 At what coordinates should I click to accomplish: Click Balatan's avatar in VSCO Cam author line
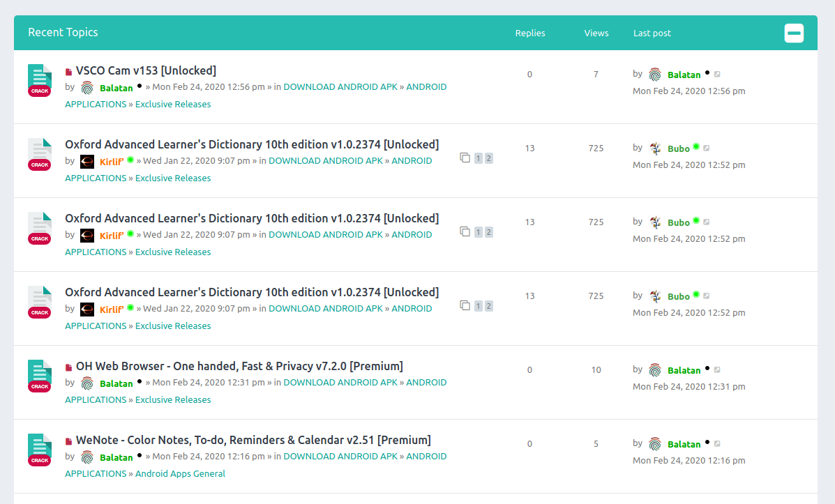(x=86, y=88)
